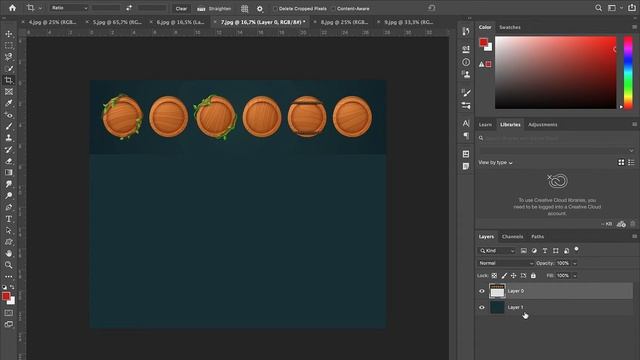
Task: Click the hue spectrum slider
Action: coord(628,73)
